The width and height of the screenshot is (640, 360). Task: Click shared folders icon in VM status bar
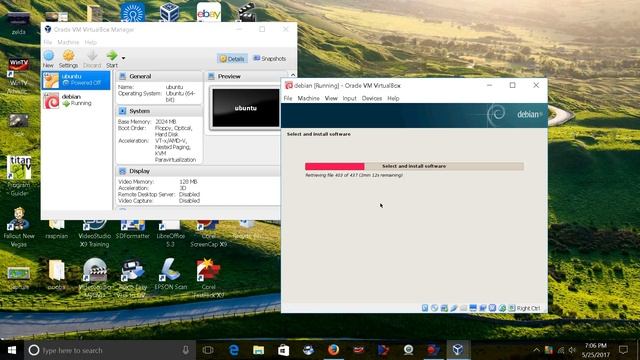pos(463,308)
